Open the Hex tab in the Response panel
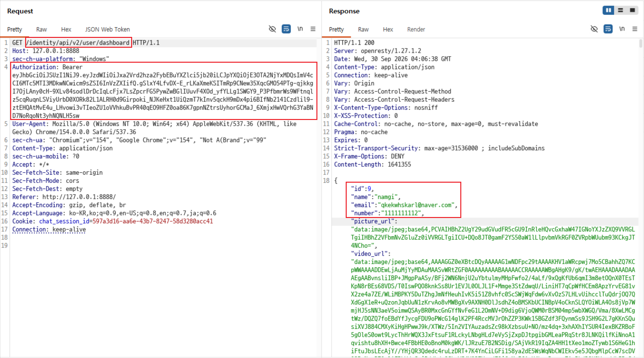644x358 pixels. 388,29
